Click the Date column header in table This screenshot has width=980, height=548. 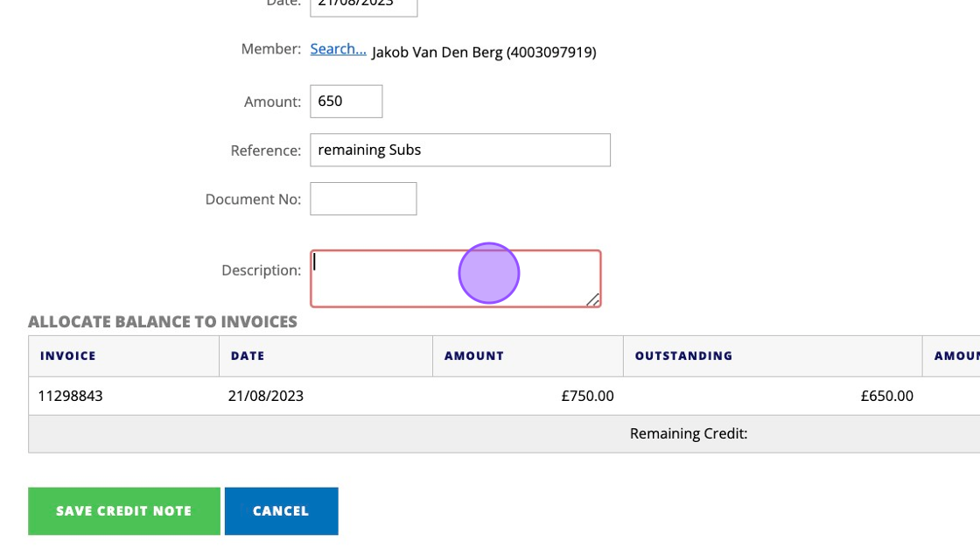tap(248, 355)
